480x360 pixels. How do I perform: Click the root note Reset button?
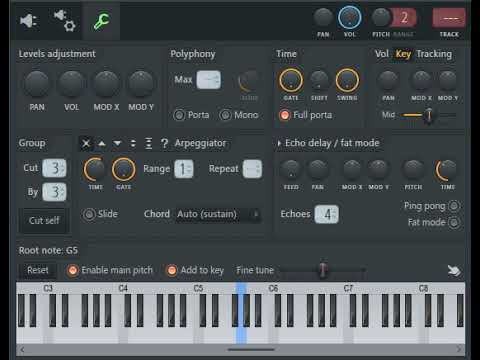[x=38, y=270]
